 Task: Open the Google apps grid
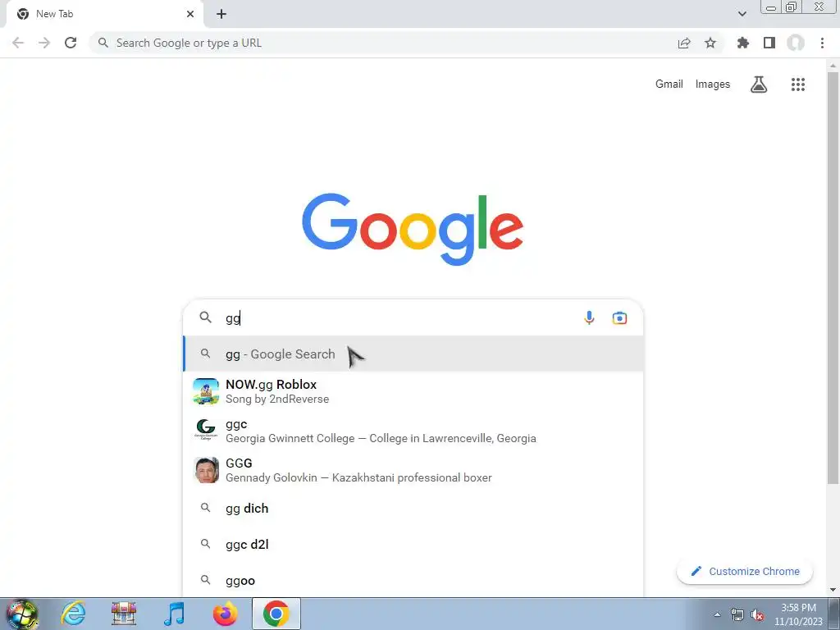pyautogui.click(x=797, y=84)
